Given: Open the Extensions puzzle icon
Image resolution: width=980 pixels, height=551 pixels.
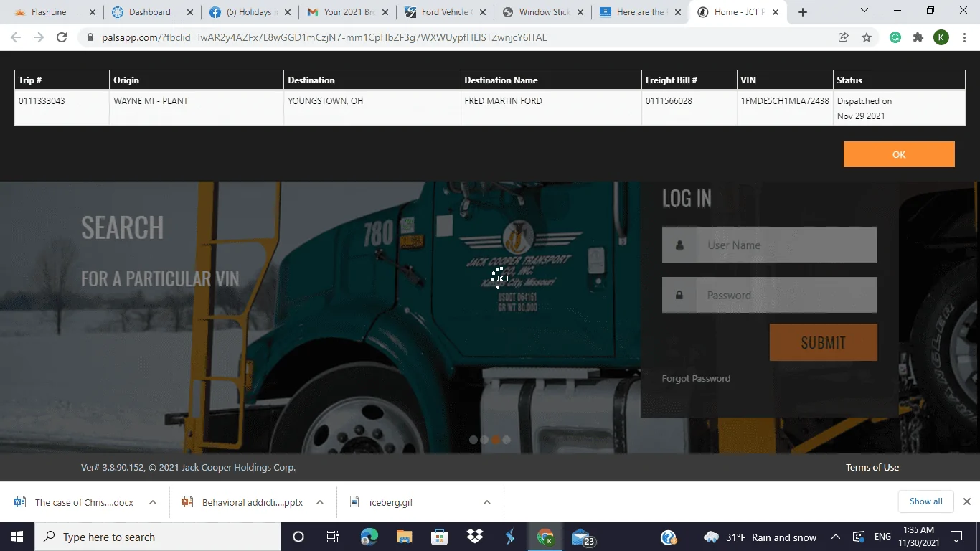Looking at the screenshot, I should [x=918, y=37].
